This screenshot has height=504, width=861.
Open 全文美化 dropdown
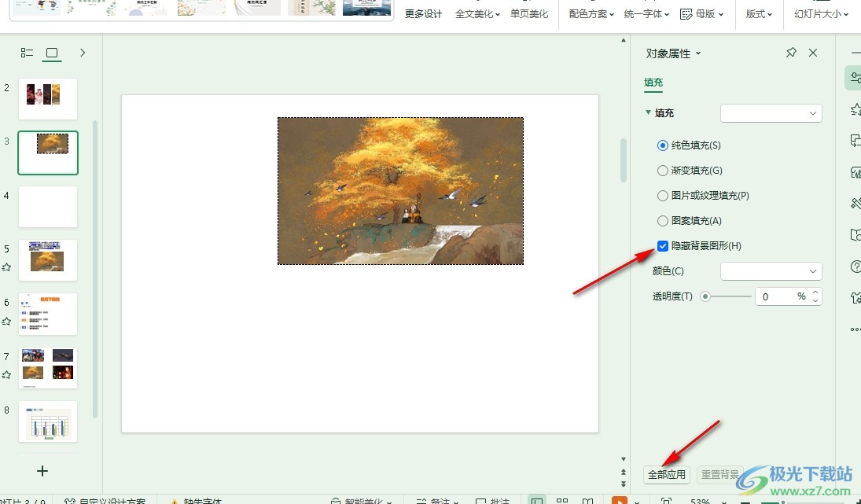click(477, 14)
